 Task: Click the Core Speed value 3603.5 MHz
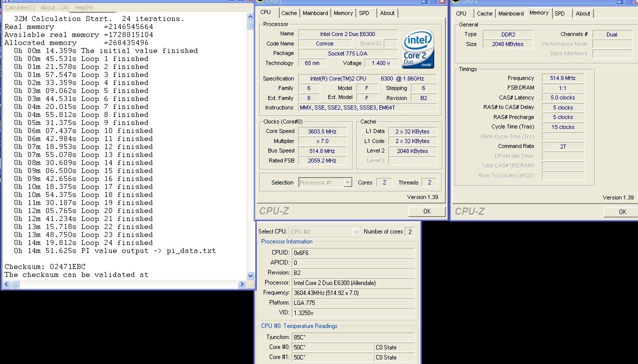[323, 131]
